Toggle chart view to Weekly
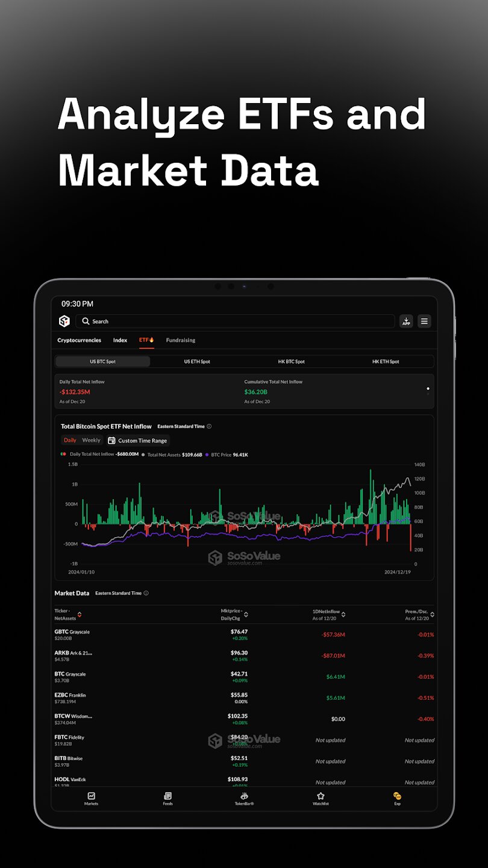 point(92,441)
